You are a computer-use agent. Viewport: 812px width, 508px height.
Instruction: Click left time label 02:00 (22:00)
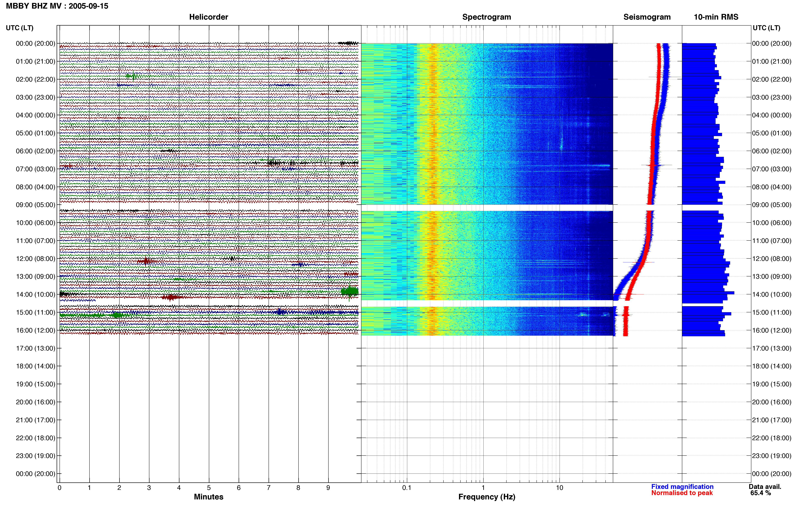coord(36,79)
